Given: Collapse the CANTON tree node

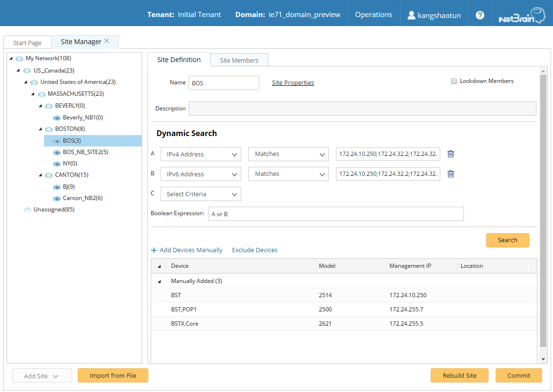Looking at the screenshot, I should 41,175.
